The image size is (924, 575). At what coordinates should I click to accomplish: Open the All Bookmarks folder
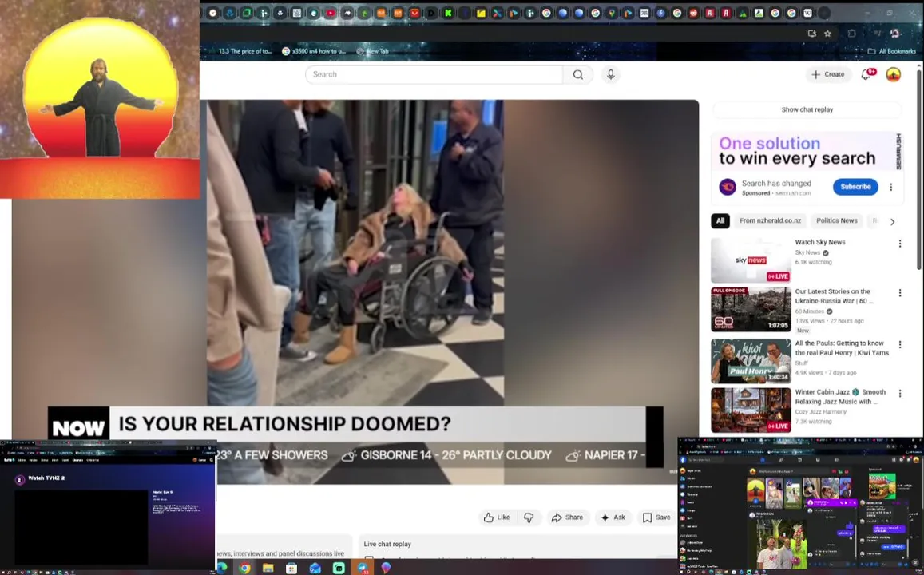pos(891,51)
